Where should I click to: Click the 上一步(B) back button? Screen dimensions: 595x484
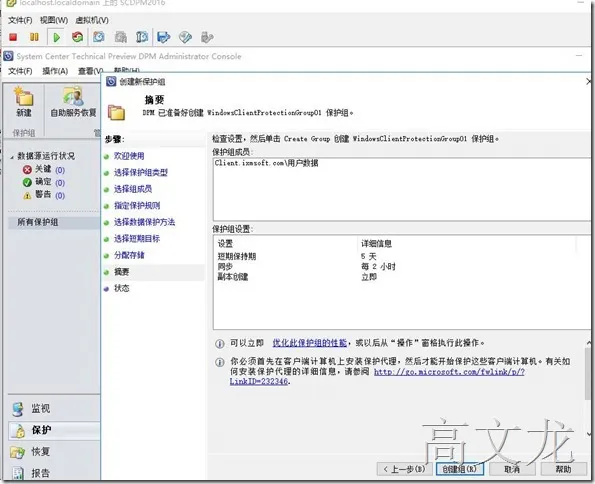pyautogui.click(x=404, y=470)
